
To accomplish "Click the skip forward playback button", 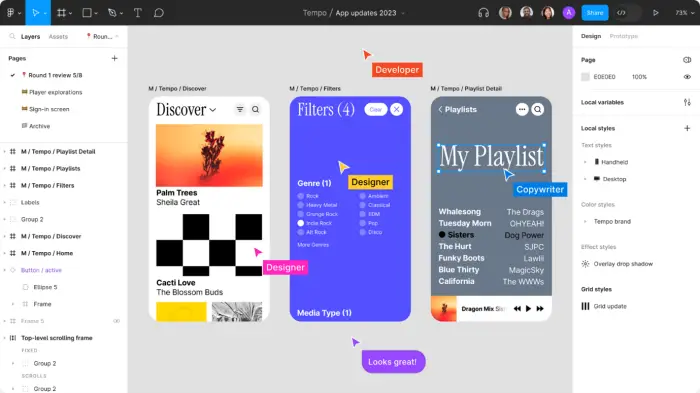I will (x=540, y=309).
